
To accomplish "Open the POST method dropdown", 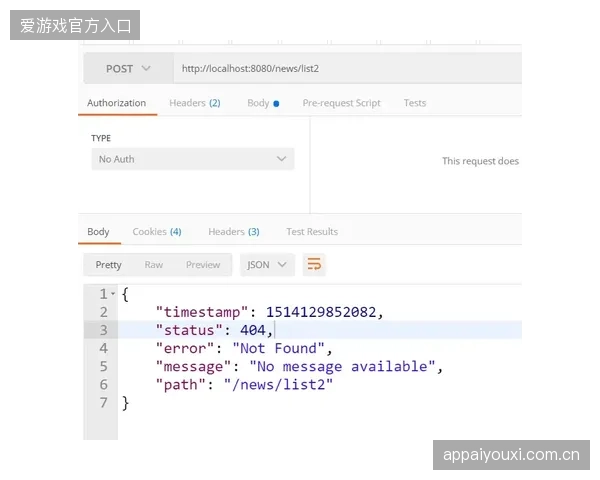I will (x=128, y=69).
